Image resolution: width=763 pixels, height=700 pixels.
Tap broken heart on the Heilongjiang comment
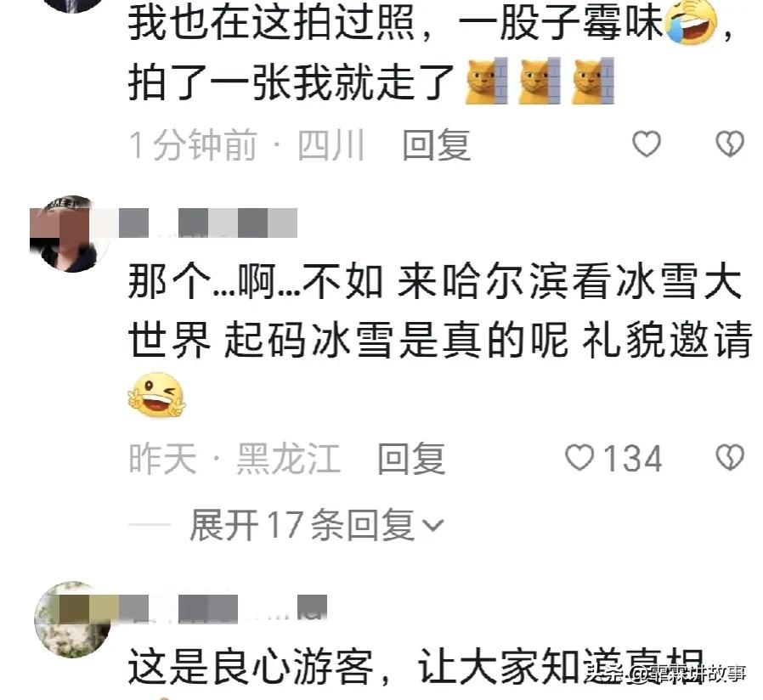730,458
